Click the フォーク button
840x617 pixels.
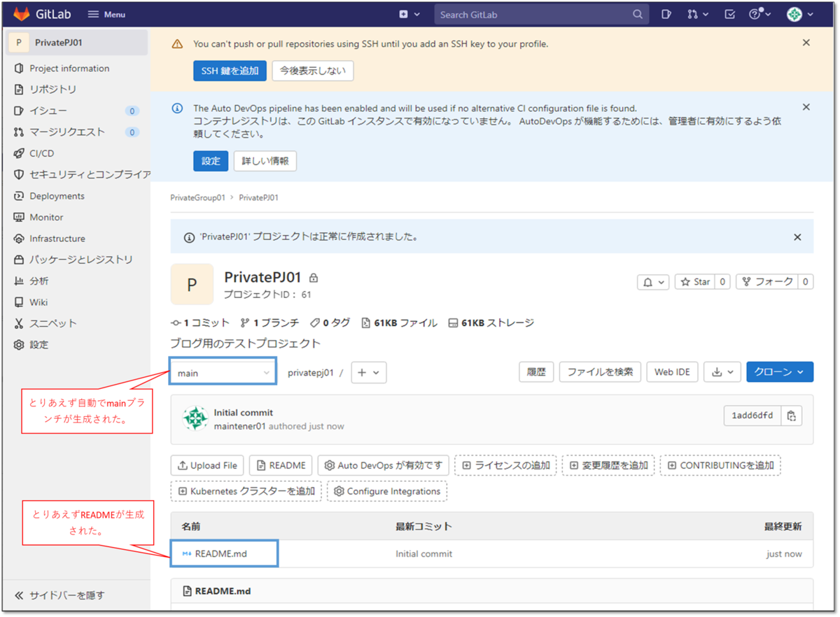click(x=768, y=282)
